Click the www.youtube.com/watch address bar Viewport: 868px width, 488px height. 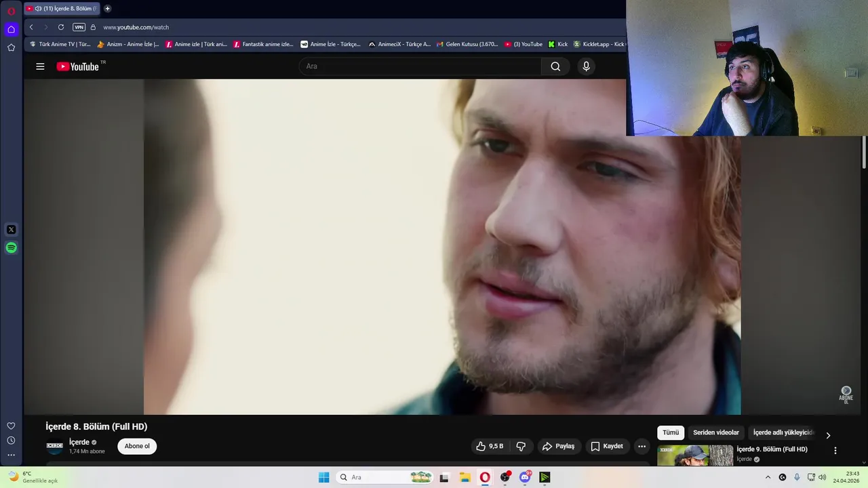(136, 27)
